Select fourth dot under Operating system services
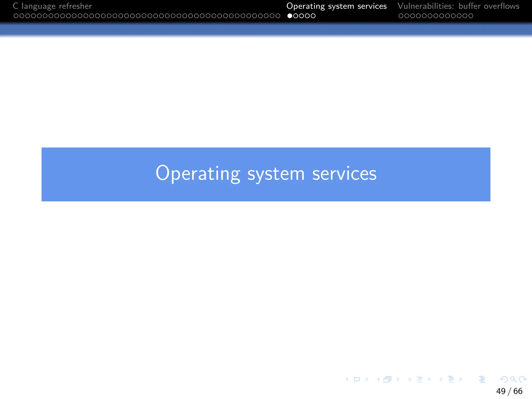The height and width of the screenshot is (399, 532). coord(307,16)
